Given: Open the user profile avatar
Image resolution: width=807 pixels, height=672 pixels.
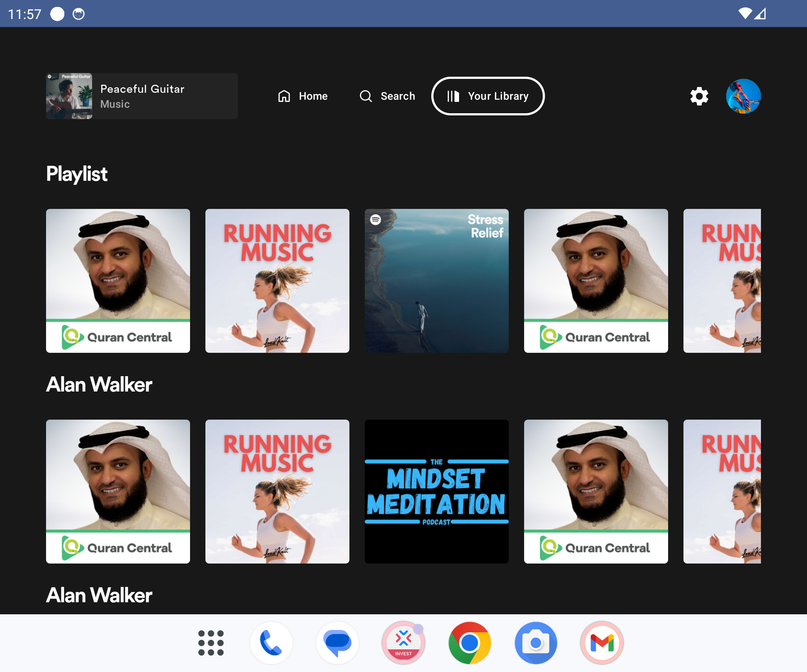Looking at the screenshot, I should point(743,96).
